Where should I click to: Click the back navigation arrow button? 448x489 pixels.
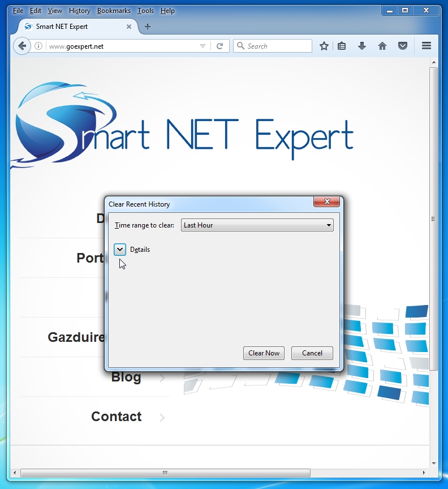click(21, 46)
